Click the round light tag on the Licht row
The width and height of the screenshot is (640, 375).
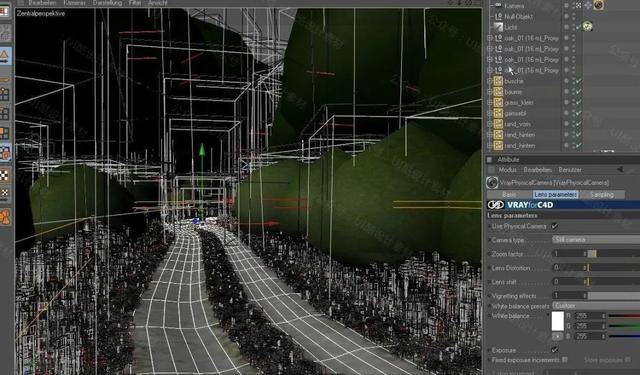587,27
